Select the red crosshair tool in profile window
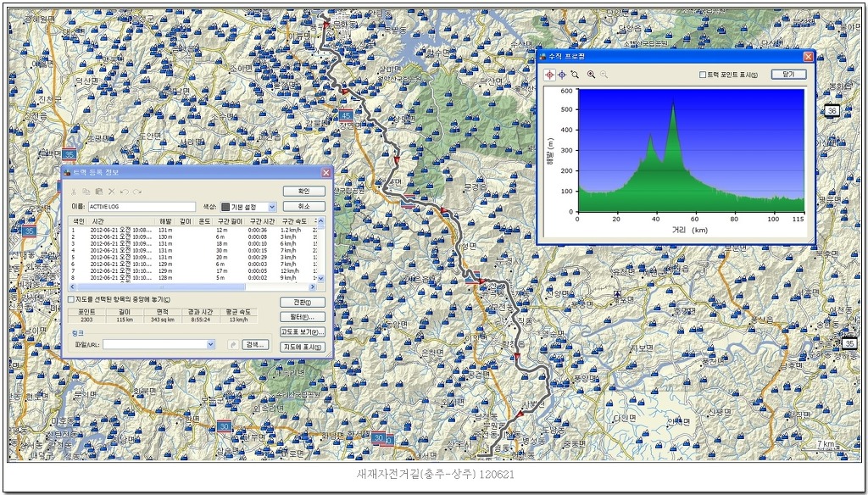 point(549,75)
